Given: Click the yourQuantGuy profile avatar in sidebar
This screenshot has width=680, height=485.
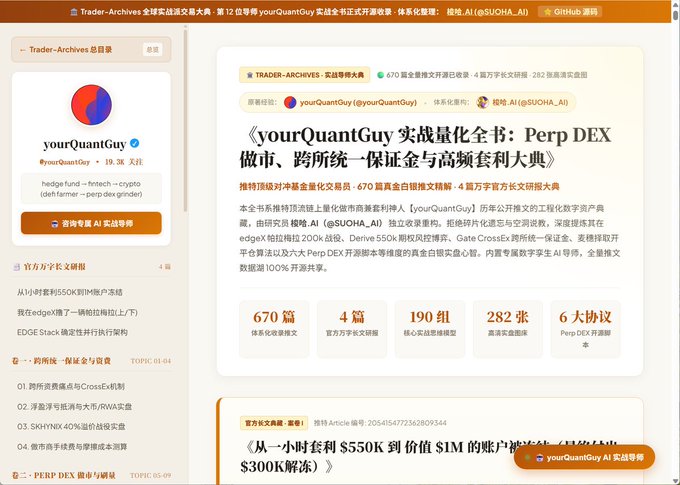Looking at the screenshot, I should point(92,105).
